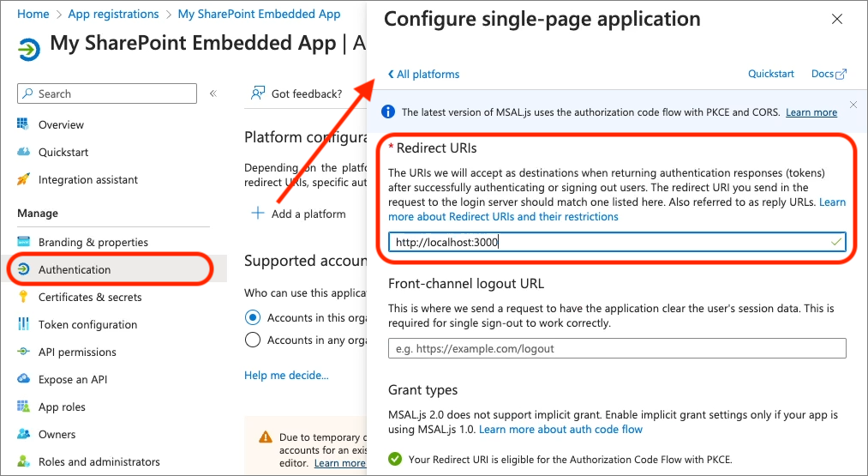The width and height of the screenshot is (868, 476).
Task: Click the blue info icon in MSAL banner
Action: pyautogui.click(x=388, y=112)
